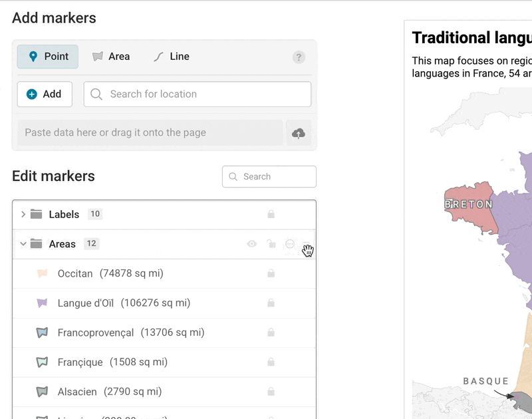The image size is (532, 419).
Task: Toggle lock on the Labels folder
Action: coord(271,214)
